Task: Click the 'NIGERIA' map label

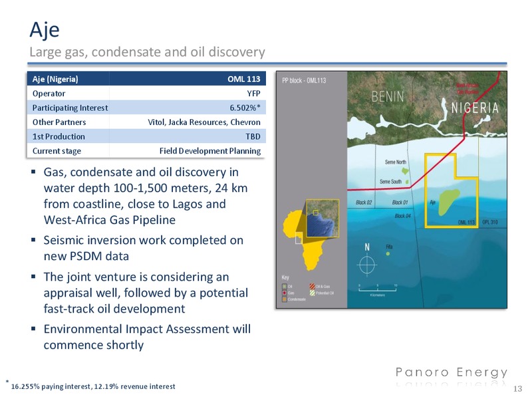Action: coord(475,108)
